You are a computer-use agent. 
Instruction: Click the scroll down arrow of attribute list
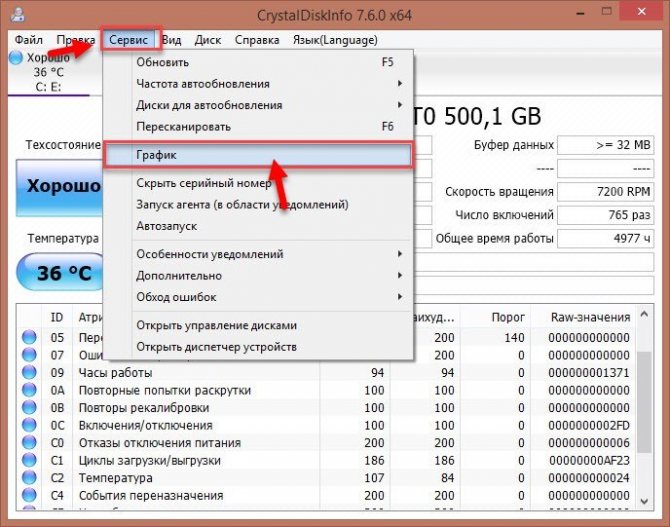pos(644,501)
